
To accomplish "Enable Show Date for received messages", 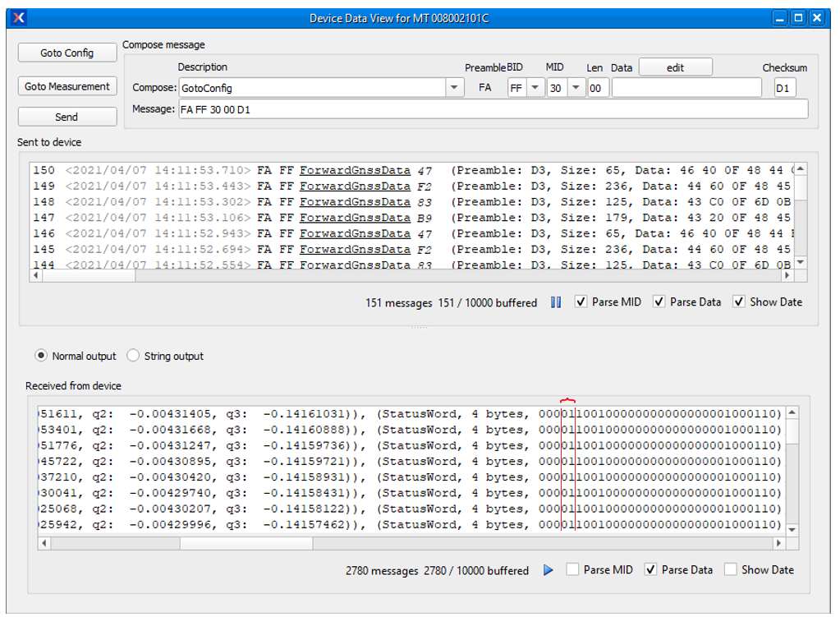I will point(732,569).
